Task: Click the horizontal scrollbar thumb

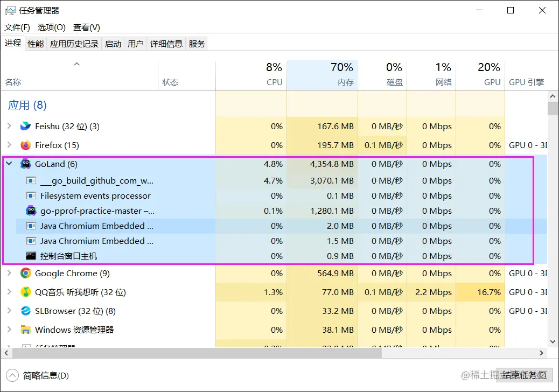Action: tap(197, 353)
